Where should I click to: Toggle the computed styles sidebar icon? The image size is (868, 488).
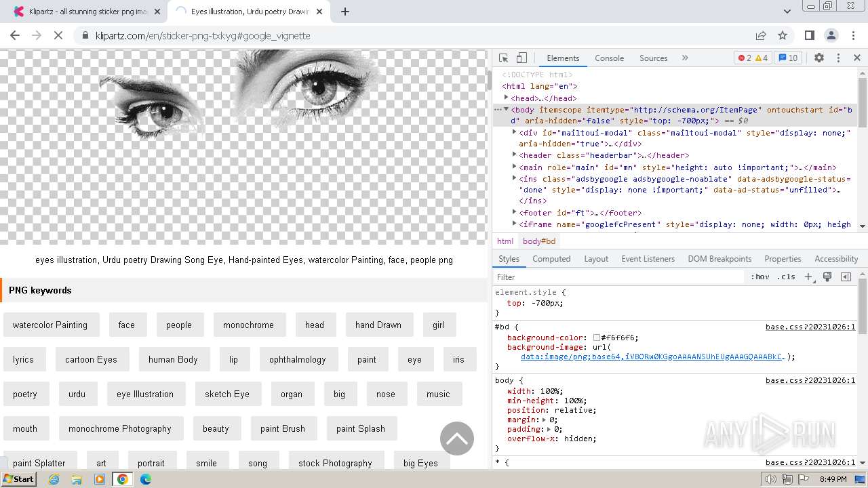click(x=846, y=277)
